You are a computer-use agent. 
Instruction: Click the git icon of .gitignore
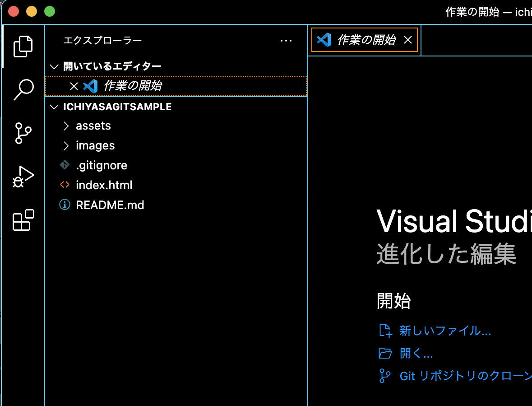click(65, 165)
